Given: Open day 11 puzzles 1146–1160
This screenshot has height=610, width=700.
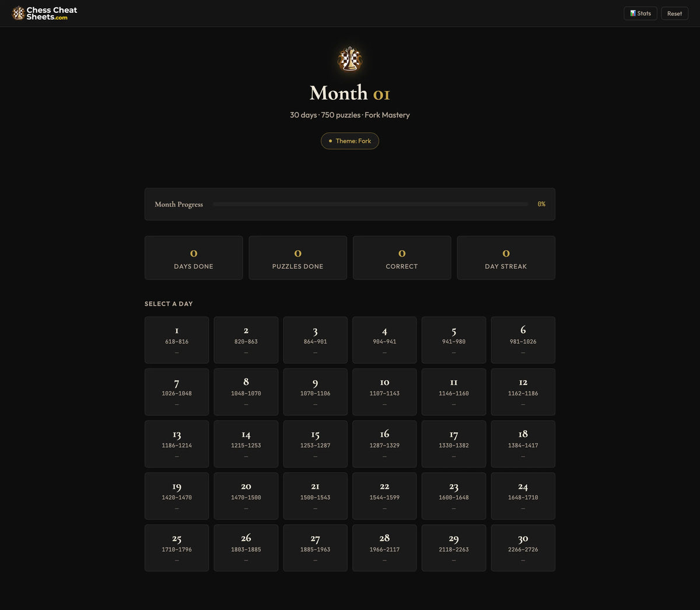Looking at the screenshot, I should (454, 392).
